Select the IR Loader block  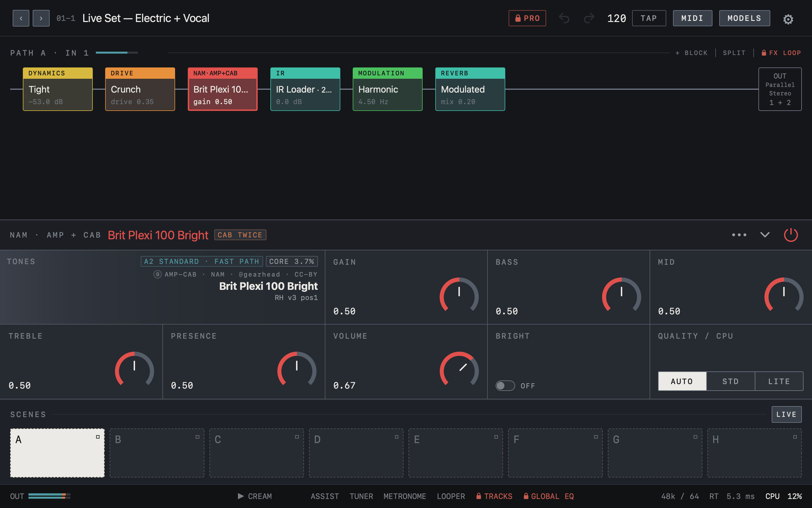pyautogui.click(x=305, y=89)
